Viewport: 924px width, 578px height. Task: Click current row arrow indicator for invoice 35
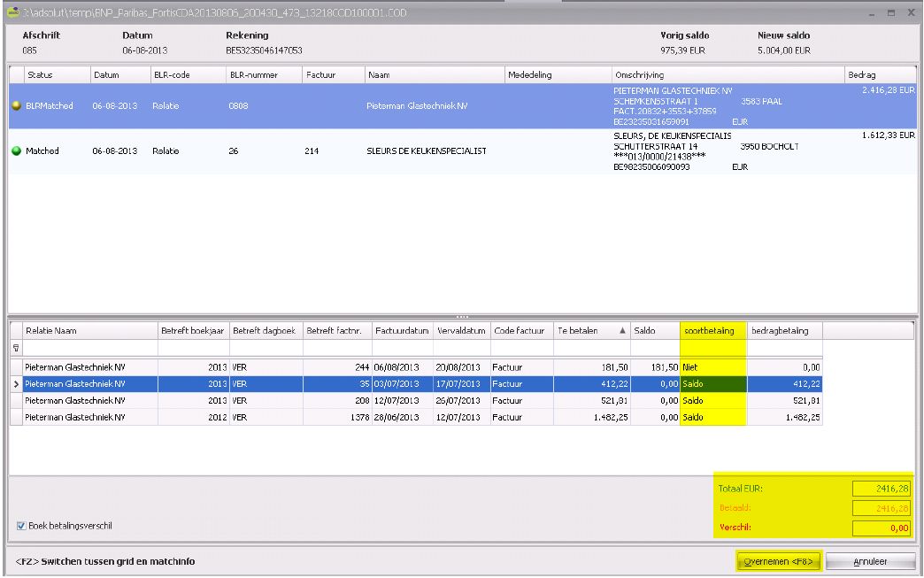tap(16, 384)
